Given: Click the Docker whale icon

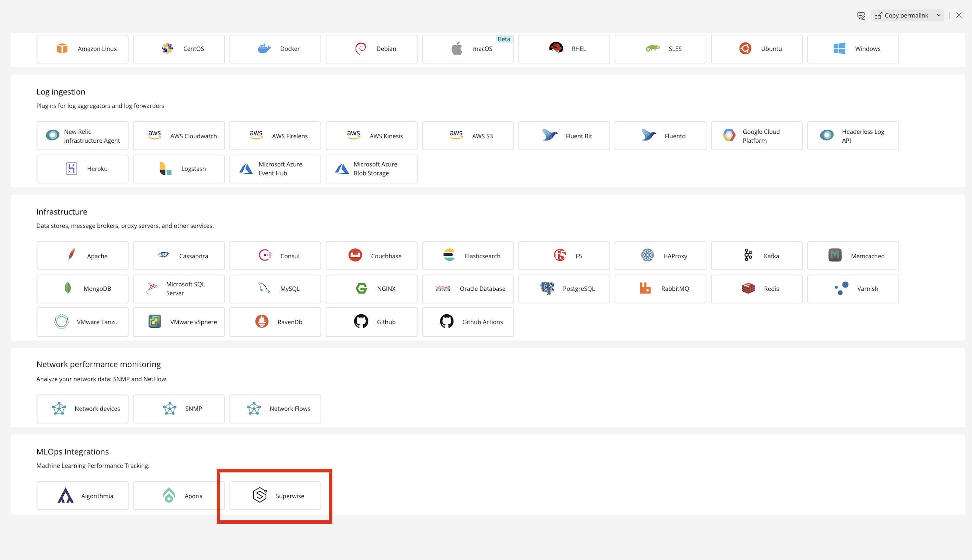Looking at the screenshot, I should 264,49.
